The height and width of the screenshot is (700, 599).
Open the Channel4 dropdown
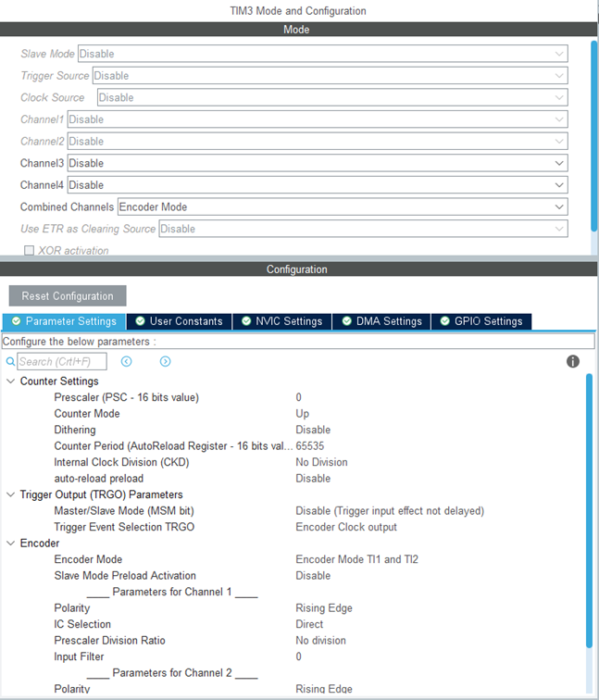click(318, 185)
